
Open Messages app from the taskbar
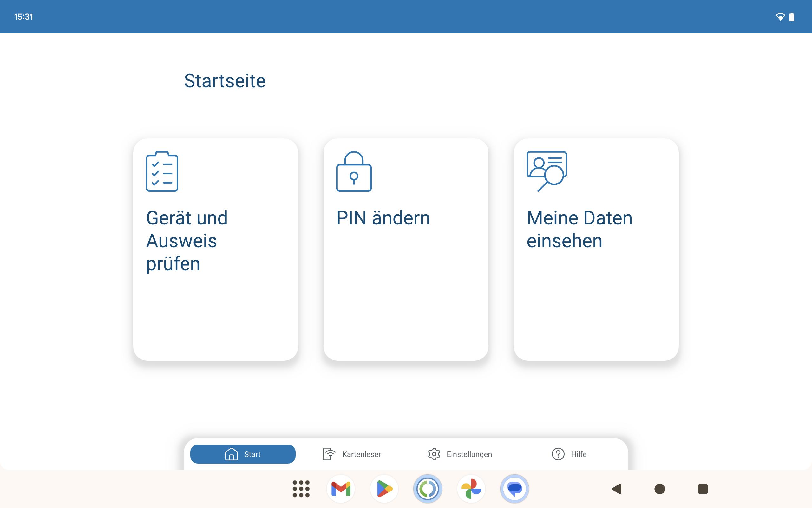514,489
